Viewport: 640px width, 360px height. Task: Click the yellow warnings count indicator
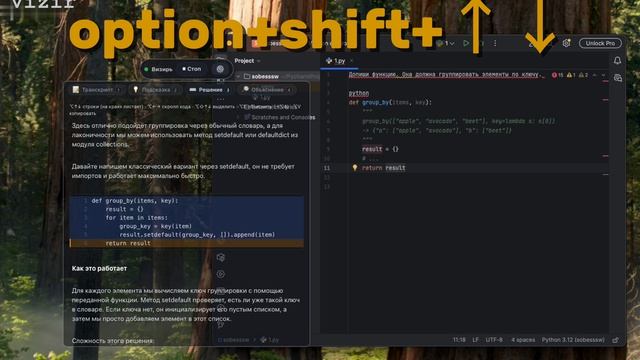click(571, 75)
